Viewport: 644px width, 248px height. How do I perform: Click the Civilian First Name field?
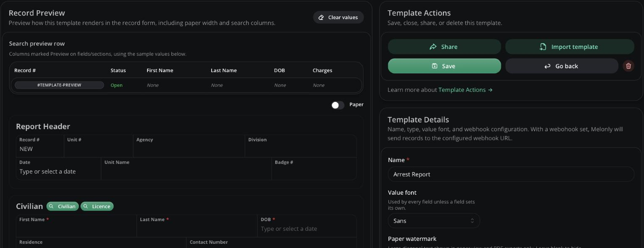[x=76, y=226]
